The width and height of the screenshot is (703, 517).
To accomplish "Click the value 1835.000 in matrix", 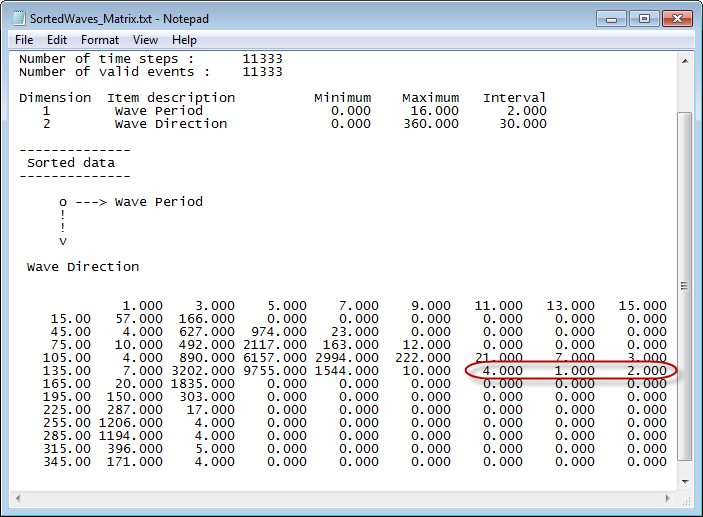I will coord(203,384).
